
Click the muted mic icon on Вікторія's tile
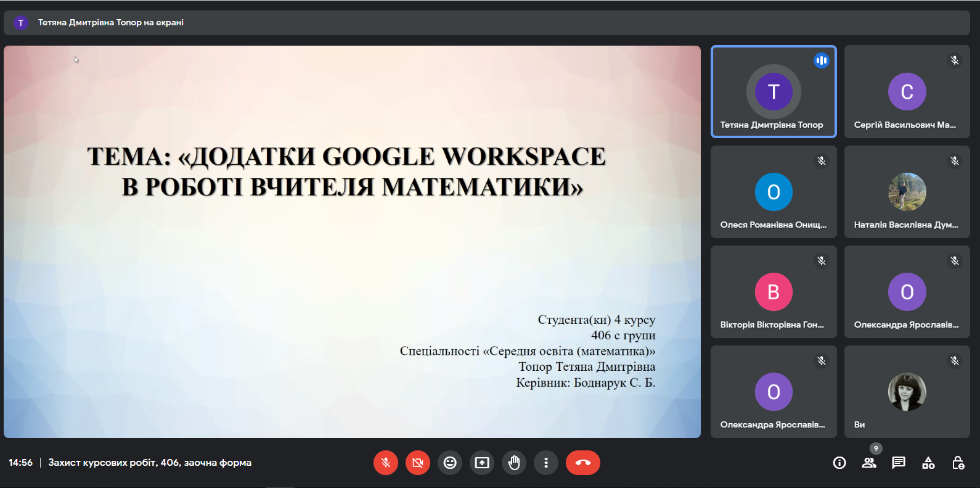[822, 261]
